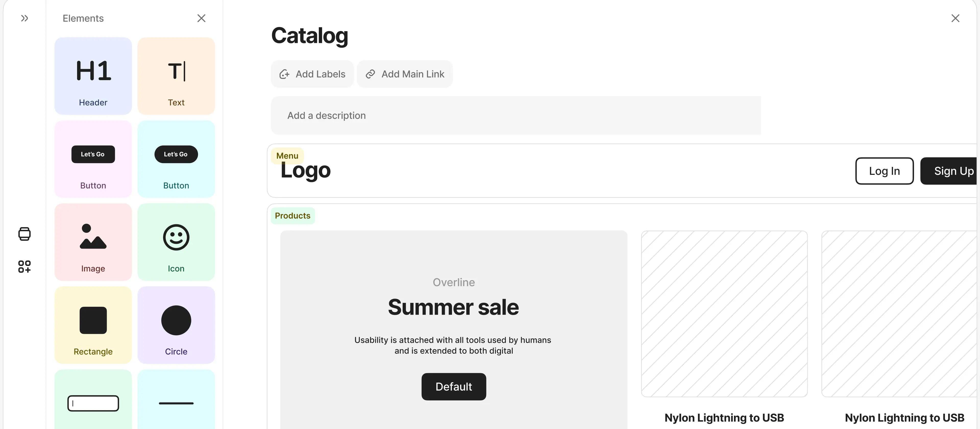Click the Default button in Summer sale banner
Image resolution: width=980 pixels, height=429 pixels.
pos(453,386)
